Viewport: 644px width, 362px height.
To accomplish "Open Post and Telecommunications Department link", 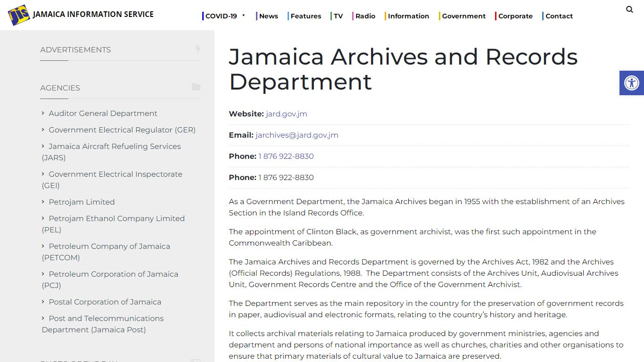I will point(103,324).
